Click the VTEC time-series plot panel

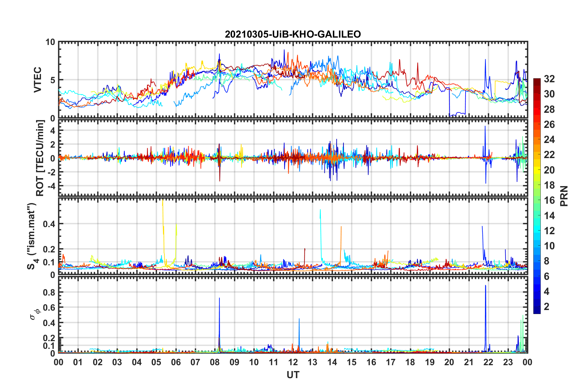coord(293,80)
